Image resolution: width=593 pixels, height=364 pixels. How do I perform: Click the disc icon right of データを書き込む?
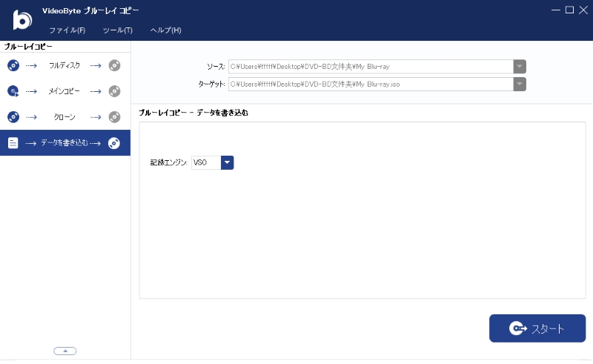[x=114, y=143]
